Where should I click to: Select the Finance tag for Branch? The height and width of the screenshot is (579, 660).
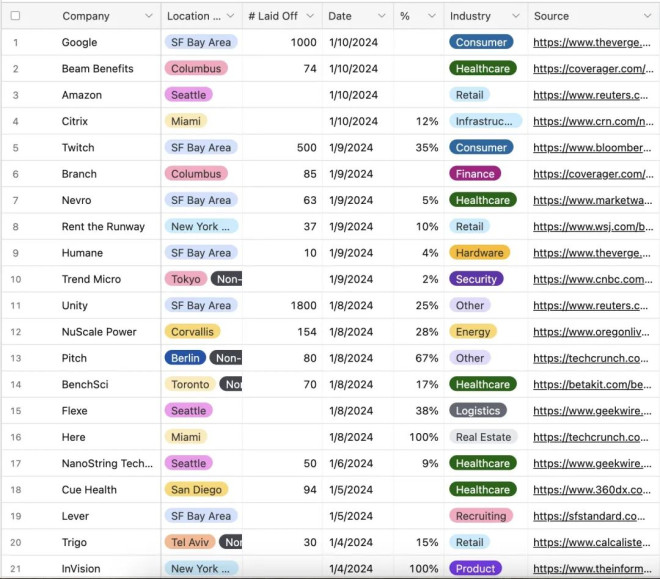[475, 174]
